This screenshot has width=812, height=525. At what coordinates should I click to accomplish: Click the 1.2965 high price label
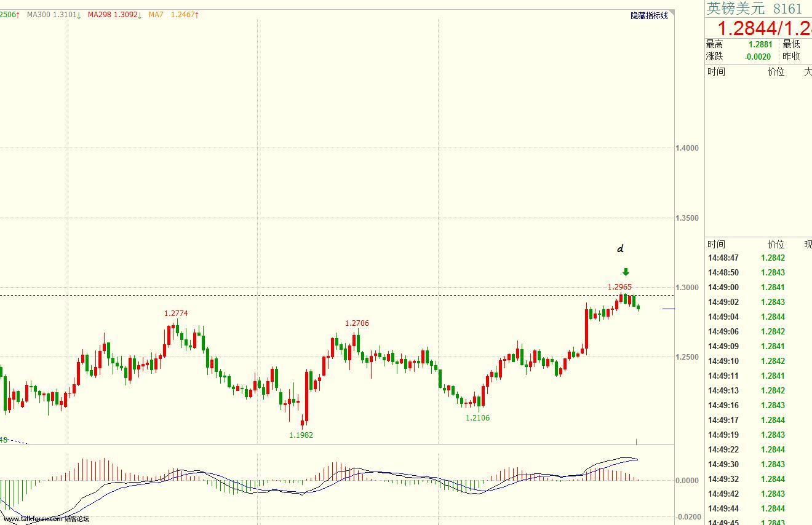[x=619, y=286]
